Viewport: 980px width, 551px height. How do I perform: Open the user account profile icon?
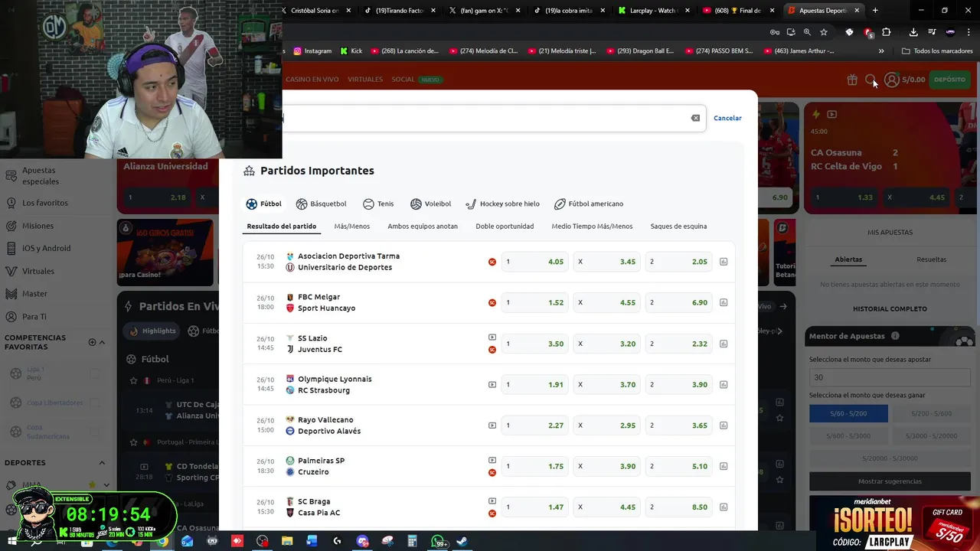[x=891, y=80]
